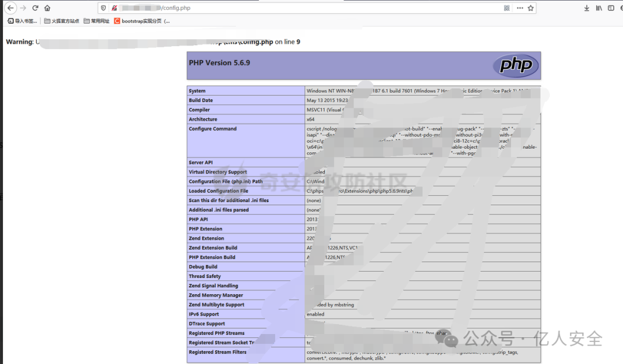Open the QR code icon in address bar
The image size is (623, 364).
[x=507, y=8]
